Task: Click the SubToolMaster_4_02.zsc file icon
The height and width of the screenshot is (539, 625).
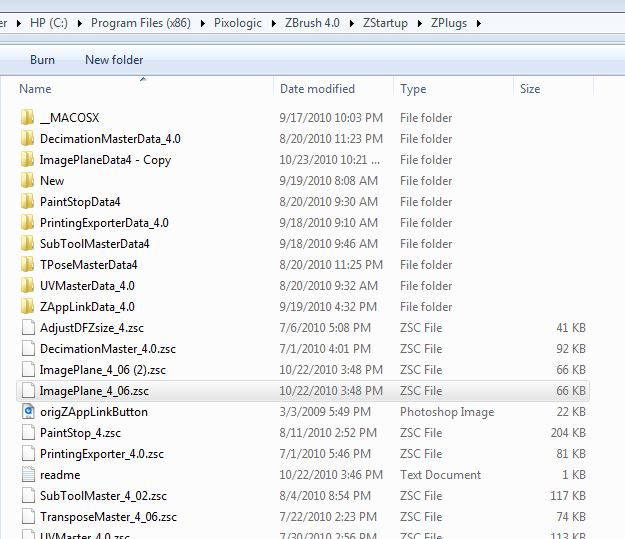Action: click(x=28, y=496)
